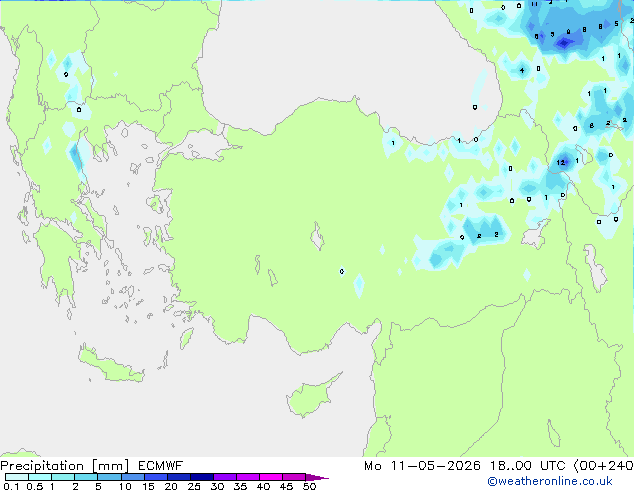The height and width of the screenshot is (490, 634).
Task: Click the 'Precipitation' title word
Action: point(42,466)
